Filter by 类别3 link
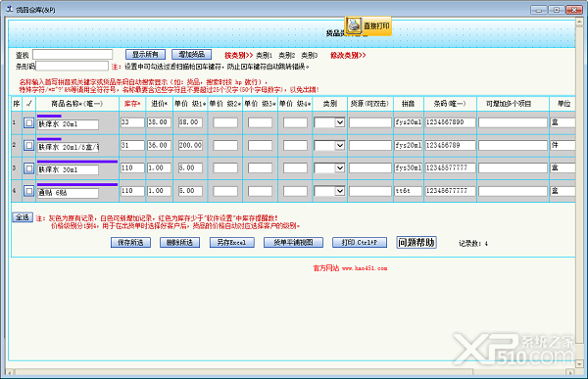This screenshot has width=588, height=379. tap(309, 56)
